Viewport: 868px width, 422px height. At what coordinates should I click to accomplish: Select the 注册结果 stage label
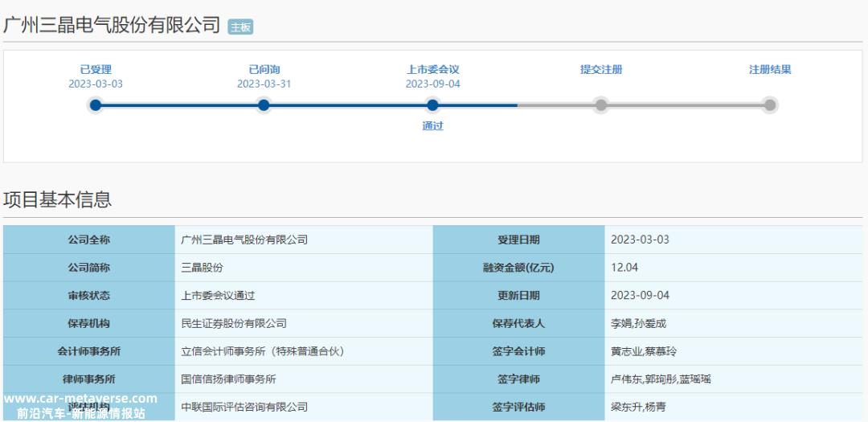[x=770, y=70]
